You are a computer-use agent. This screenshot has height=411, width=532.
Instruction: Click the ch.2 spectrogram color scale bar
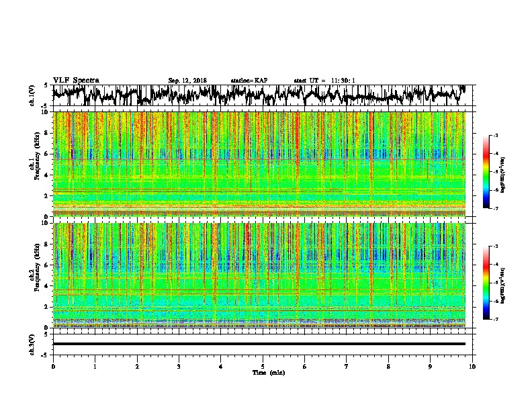[x=486, y=283]
